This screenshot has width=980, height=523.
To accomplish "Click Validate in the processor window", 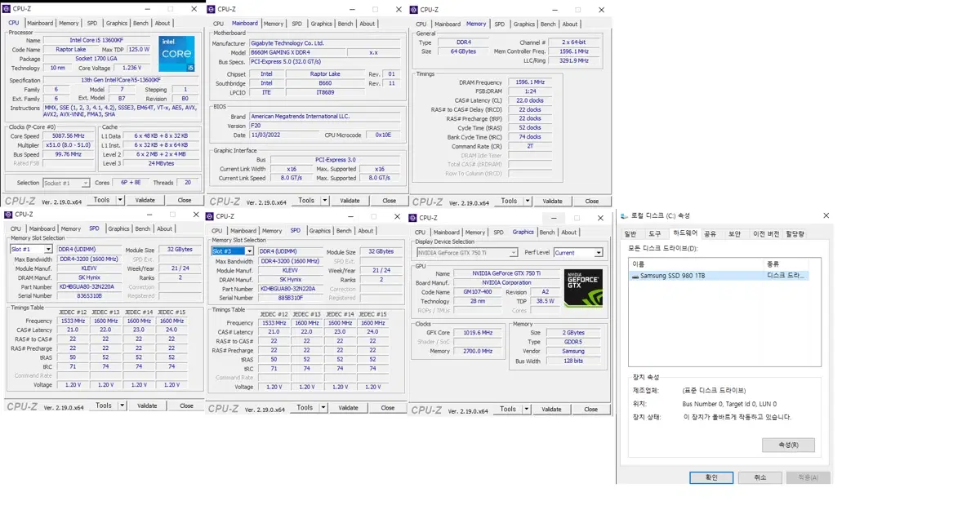I will coord(145,200).
